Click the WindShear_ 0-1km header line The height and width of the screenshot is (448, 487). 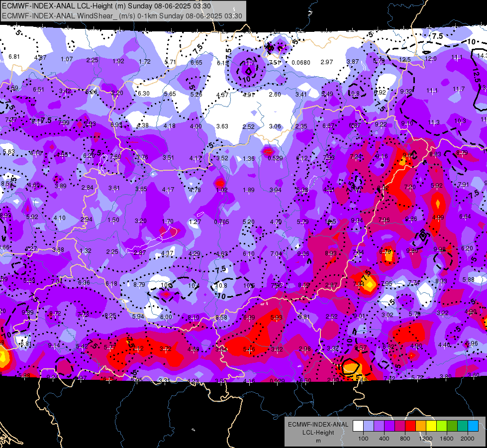click(122, 16)
